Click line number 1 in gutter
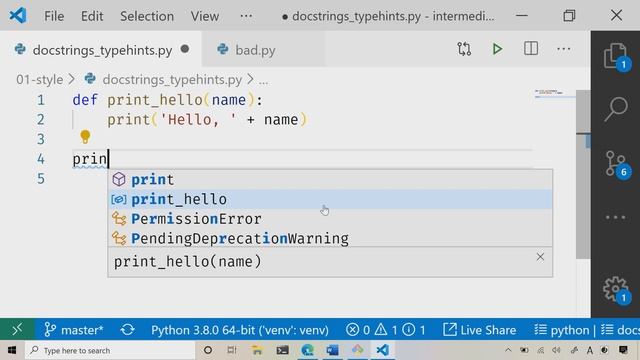Image resolution: width=640 pixels, height=360 pixels. pos(40,100)
